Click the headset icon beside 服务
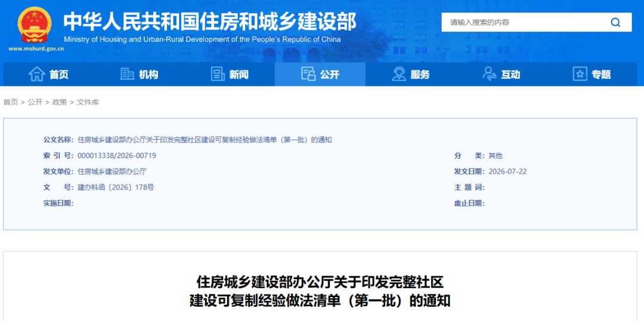This screenshot has width=644, height=321. pyautogui.click(x=399, y=75)
